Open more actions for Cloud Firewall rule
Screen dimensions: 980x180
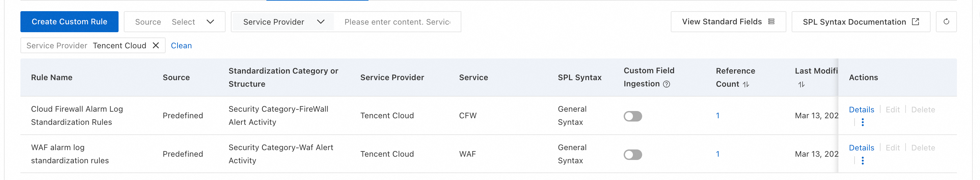coord(862,122)
